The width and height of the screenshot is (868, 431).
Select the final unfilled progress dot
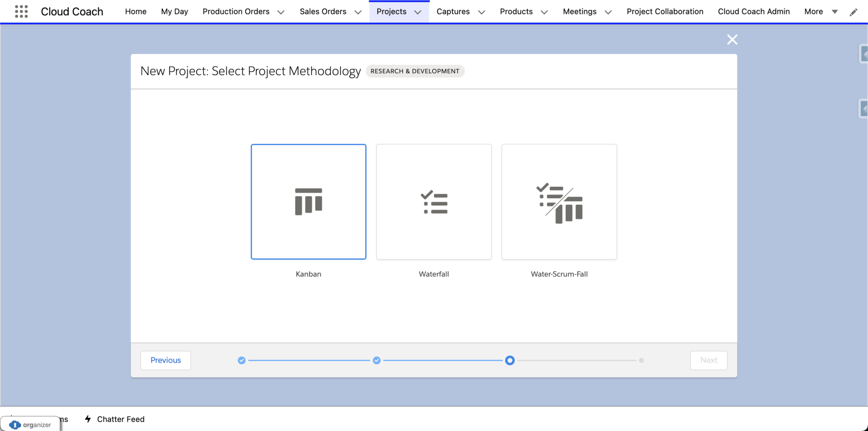coord(641,360)
